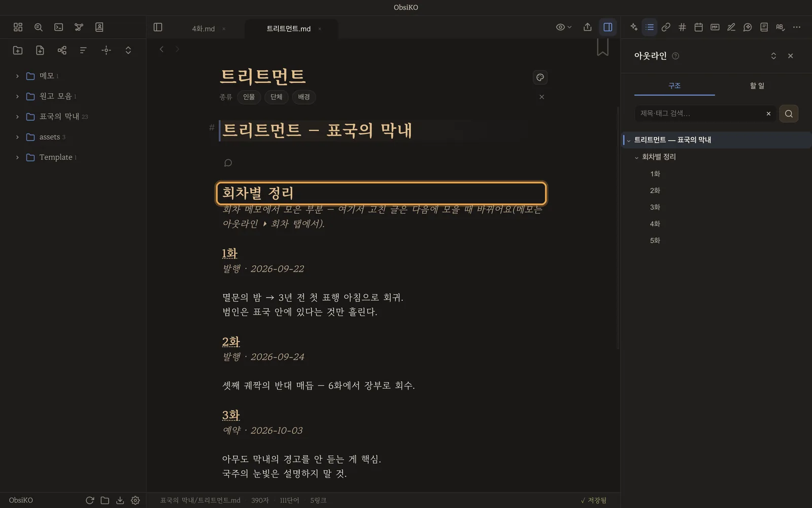Open the more options ellipsis menu
Image resolution: width=812 pixels, height=508 pixels.
[796, 27]
